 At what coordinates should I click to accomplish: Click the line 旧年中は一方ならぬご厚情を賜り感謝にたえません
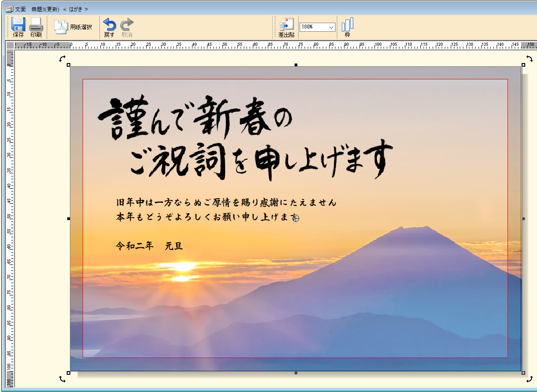coord(227,202)
